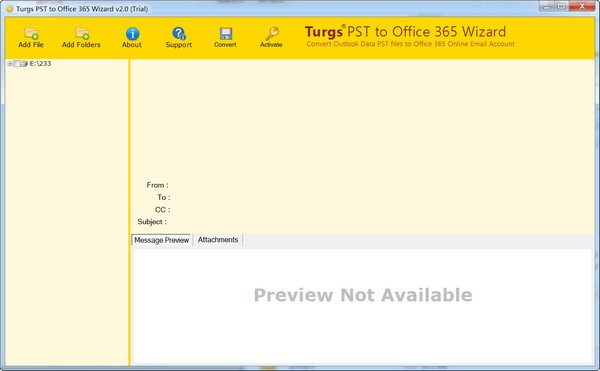600x371 pixels.
Task: Click the app icon in the title bar
Action: pyautogui.click(x=10, y=8)
